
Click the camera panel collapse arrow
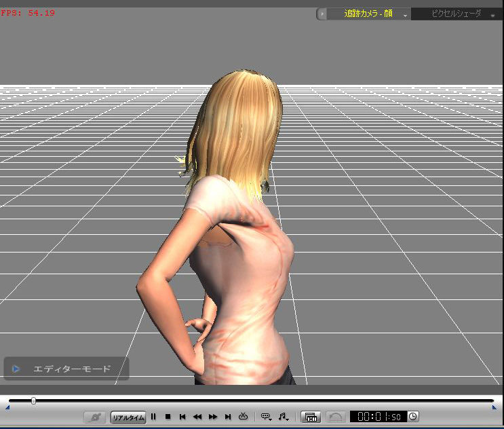[x=322, y=14]
